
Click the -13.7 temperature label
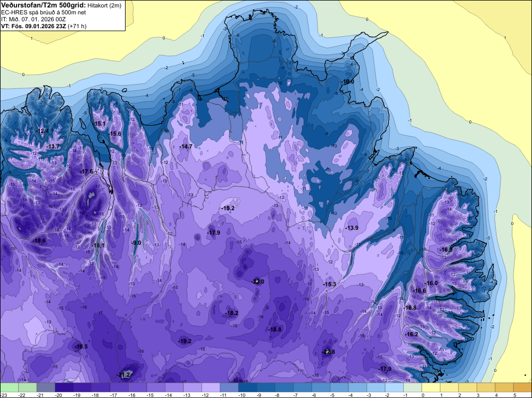(53, 146)
